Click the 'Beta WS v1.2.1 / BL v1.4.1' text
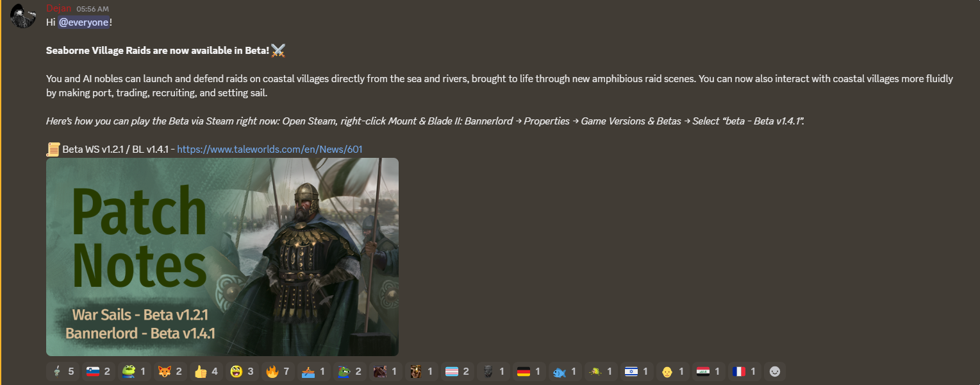The width and height of the screenshot is (980, 385). pyautogui.click(x=114, y=150)
